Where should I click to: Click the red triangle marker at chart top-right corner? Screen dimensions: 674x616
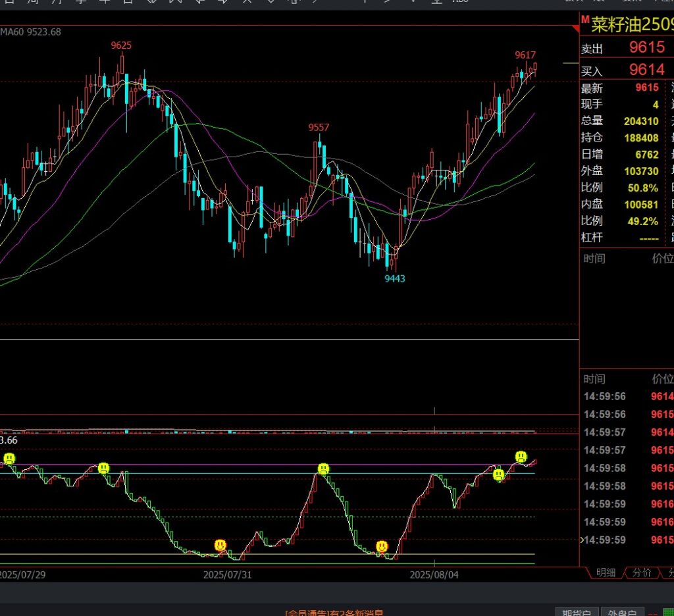point(575,28)
